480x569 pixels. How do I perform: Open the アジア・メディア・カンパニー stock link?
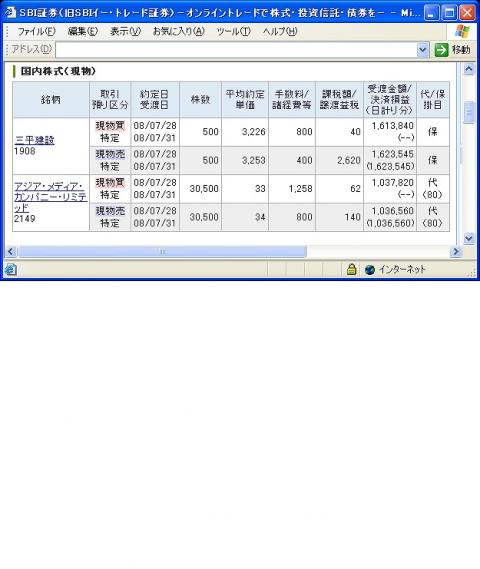pyautogui.click(x=50, y=197)
